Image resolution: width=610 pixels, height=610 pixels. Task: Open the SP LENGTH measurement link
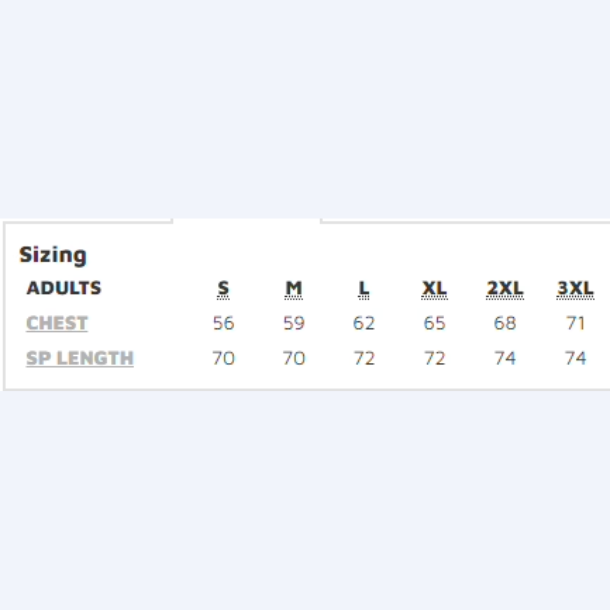pyautogui.click(x=80, y=358)
